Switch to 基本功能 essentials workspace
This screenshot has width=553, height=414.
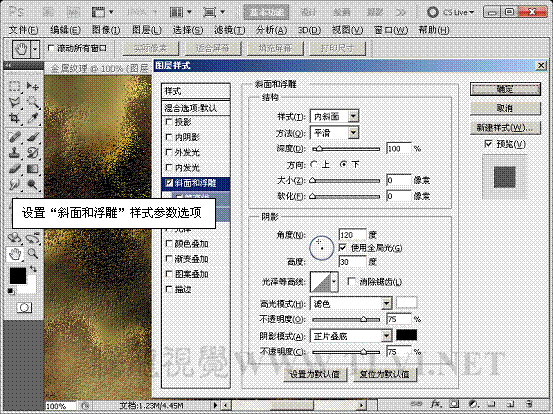pos(267,12)
